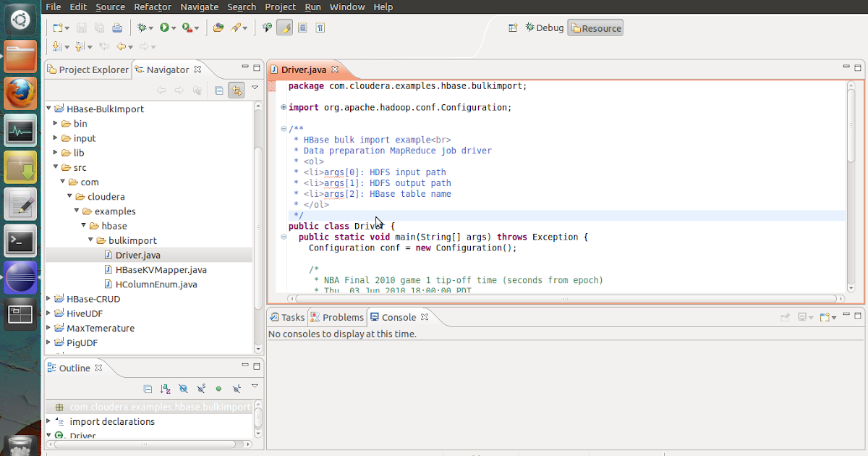Image resolution: width=868 pixels, height=456 pixels.
Task: Select the Resource perspective button
Action: point(595,28)
